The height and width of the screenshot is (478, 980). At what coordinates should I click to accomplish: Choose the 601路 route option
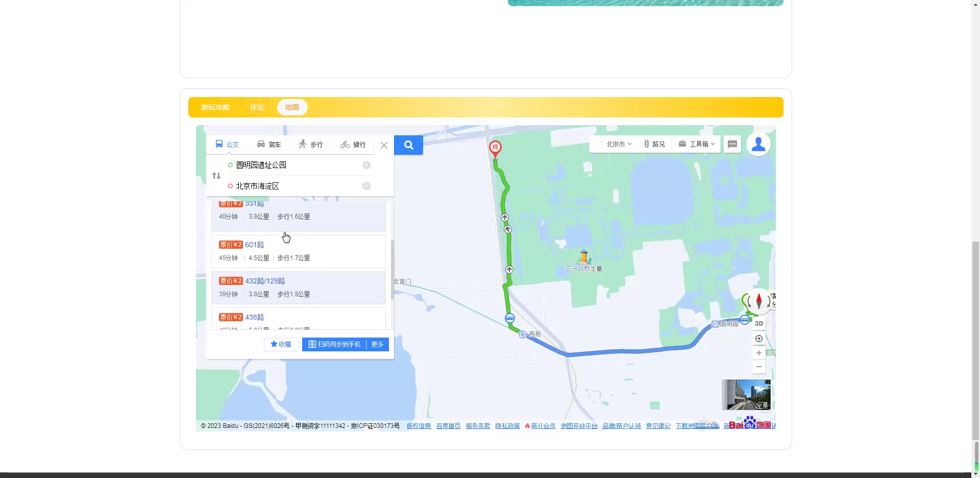click(x=299, y=251)
